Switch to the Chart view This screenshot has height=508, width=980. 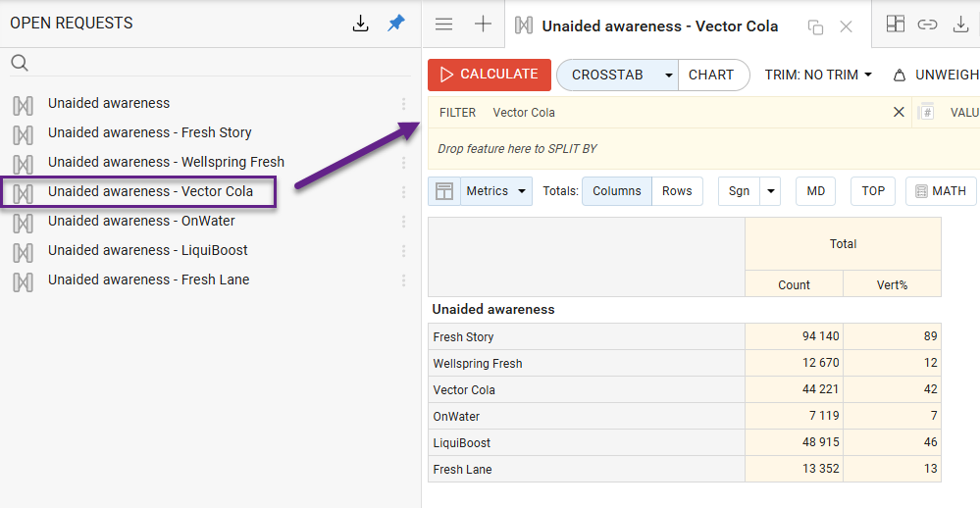coord(711,75)
